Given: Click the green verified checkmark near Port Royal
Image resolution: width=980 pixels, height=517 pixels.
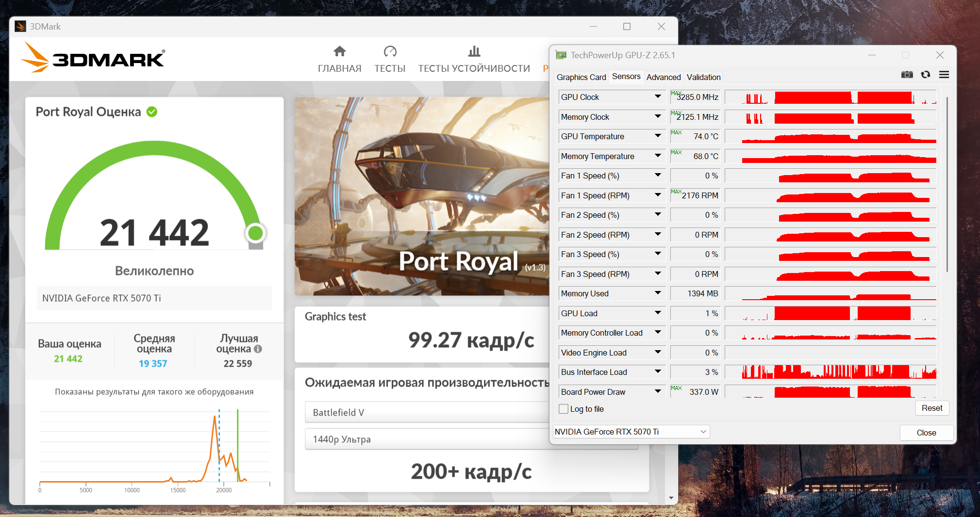Looking at the screenshot, I should [152, 112].
